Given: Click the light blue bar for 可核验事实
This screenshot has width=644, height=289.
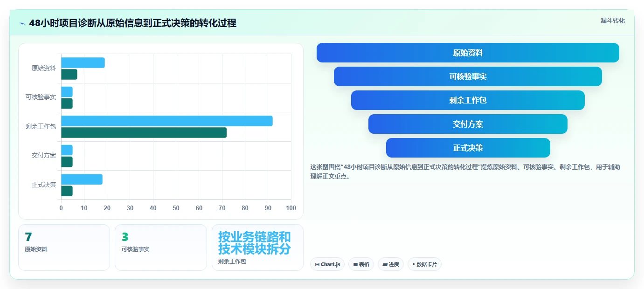Looking at the screenshot, I should click(x=67, y=92).
